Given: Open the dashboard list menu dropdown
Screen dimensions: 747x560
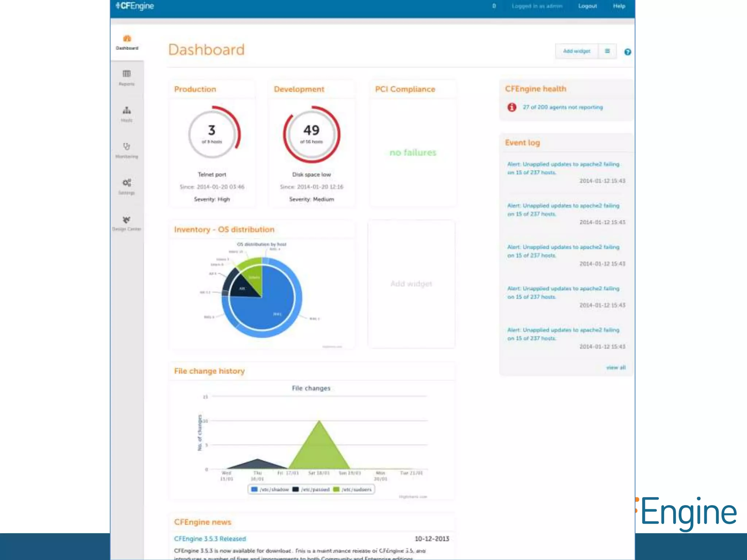Looking at the screenshot, I should pos(607,51).
